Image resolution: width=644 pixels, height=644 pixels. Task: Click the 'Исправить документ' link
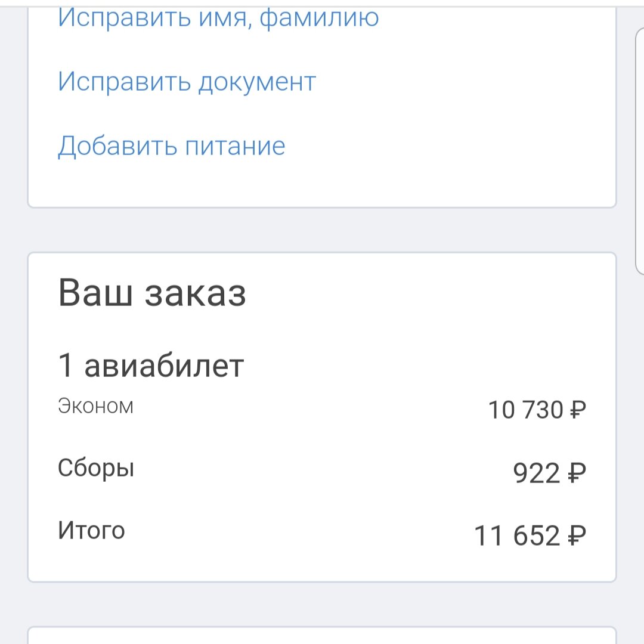click(x=187, y=82)
